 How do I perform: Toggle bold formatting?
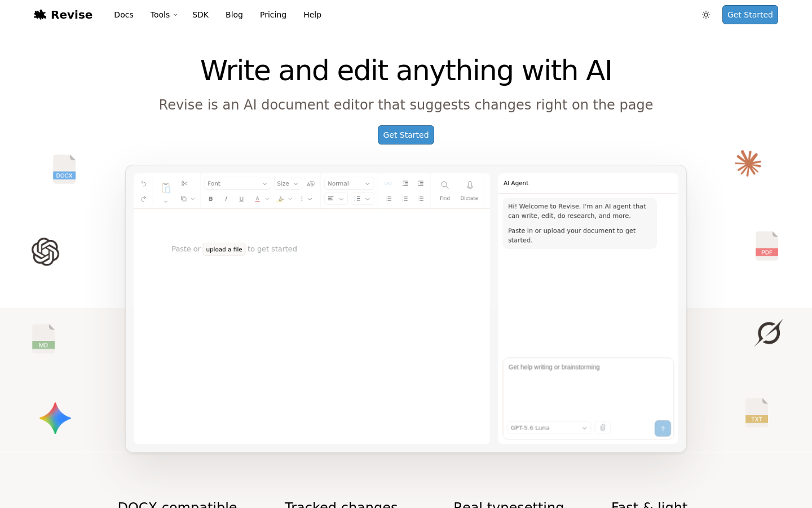211,199
